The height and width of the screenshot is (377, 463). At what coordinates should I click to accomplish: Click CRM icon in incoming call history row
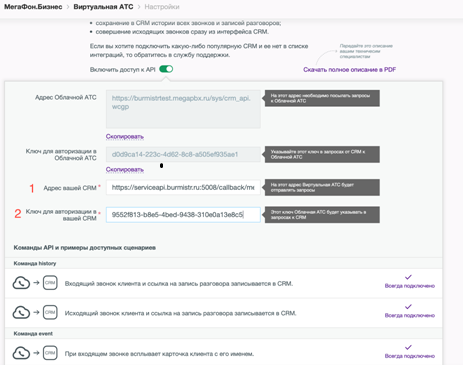50,283
